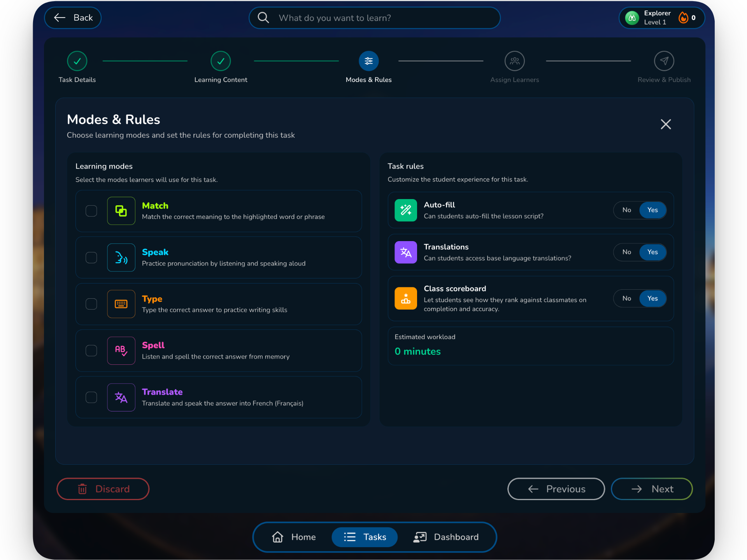This screenshot has height=560, width=747.
Task: Click the Match mode title
Action: click(155, 206)
